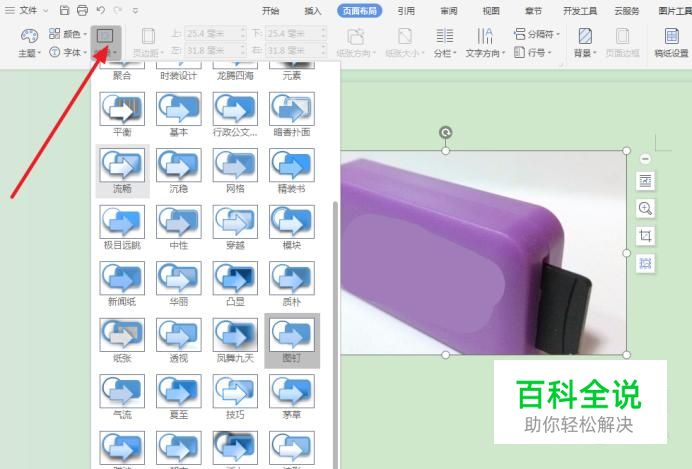Pick the 质朴 effect
Viewport: 692px width, 469px height.
click(x=292, y=283)
